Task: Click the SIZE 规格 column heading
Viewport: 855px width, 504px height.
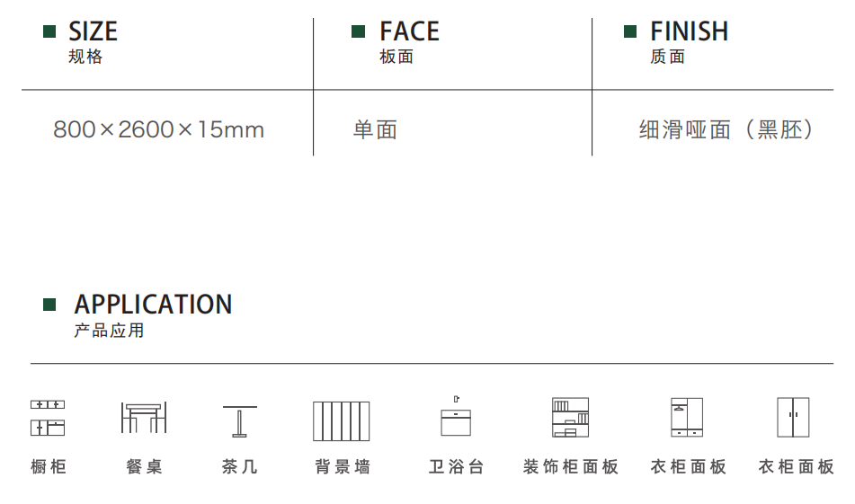Action: pos(93,42)
